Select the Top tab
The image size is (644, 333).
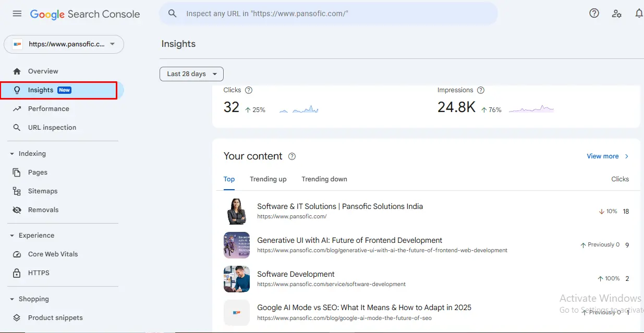pos(229,179)
